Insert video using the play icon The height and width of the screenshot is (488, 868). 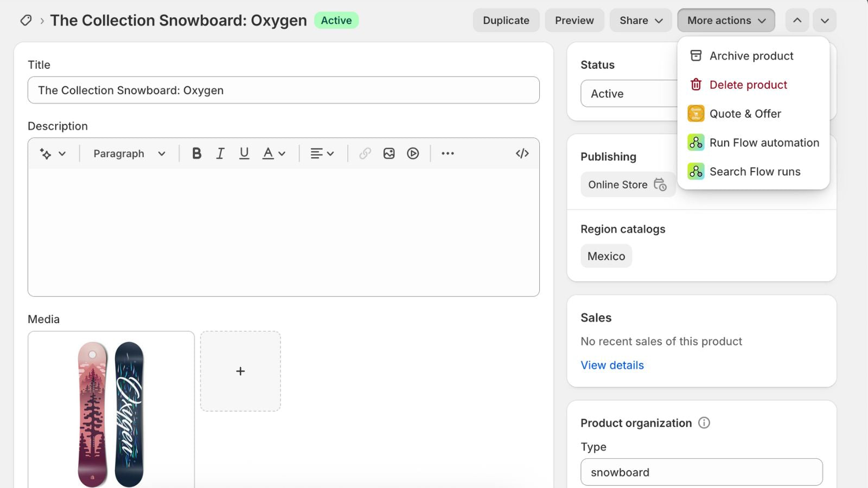[413, 153]
